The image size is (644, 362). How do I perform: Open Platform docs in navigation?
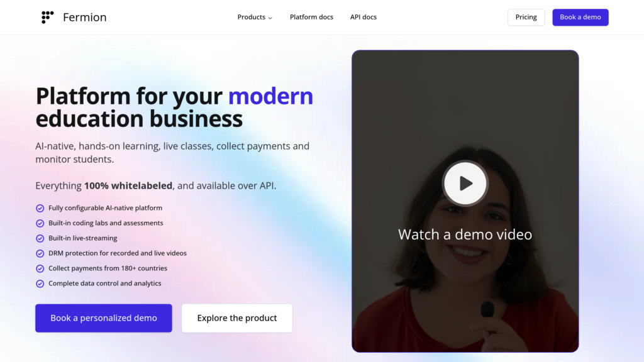coord(311,17)
